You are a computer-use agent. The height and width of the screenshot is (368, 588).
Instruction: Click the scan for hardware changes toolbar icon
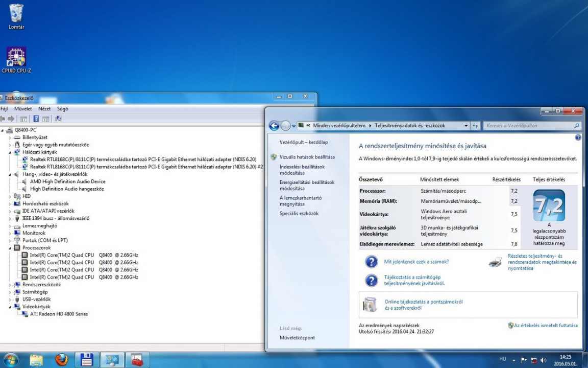[58, 119]
